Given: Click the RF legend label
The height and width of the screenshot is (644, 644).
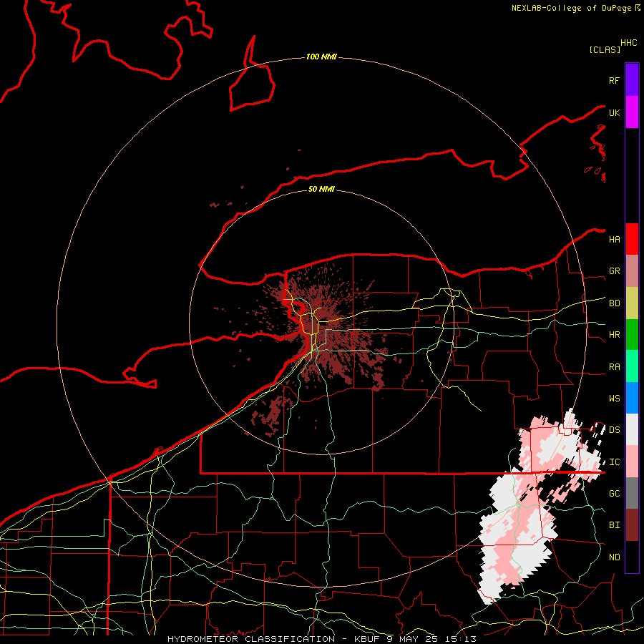Looking at the screenshot, I should pos(614,80).
